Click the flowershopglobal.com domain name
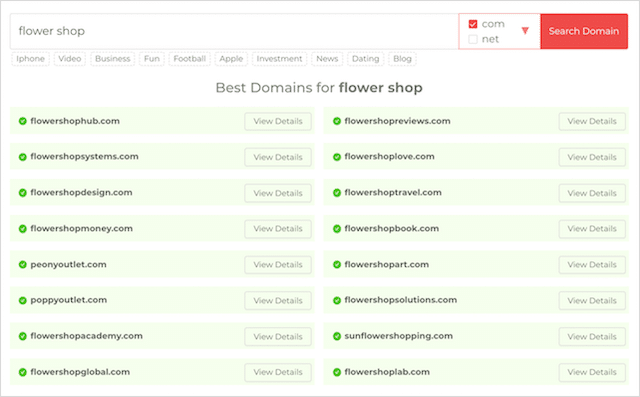This screenshot has width=640, height=397. tap(80, 372)
